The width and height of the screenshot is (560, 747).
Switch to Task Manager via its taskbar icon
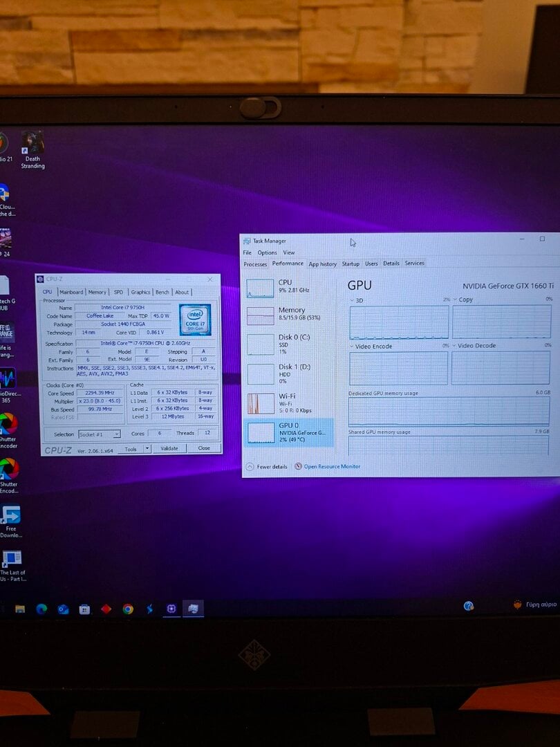coord(193,609)
